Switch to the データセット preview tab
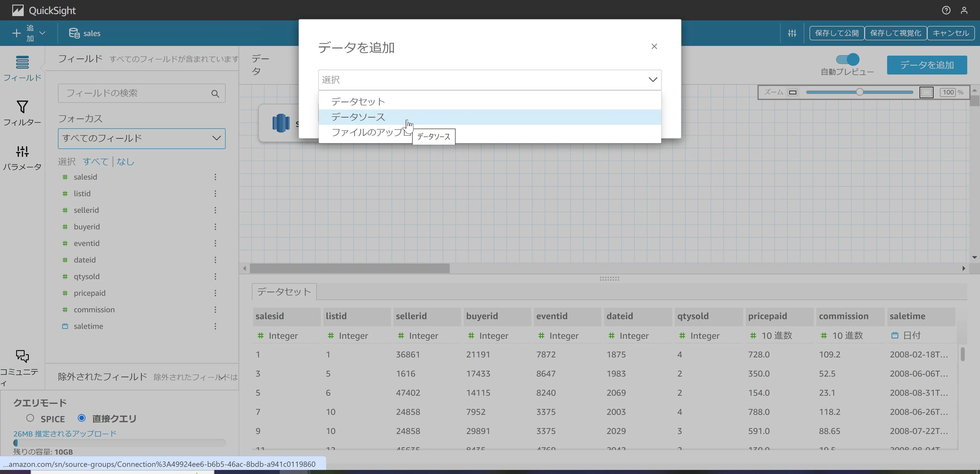The image size is (980, 474). click(284, 292)
